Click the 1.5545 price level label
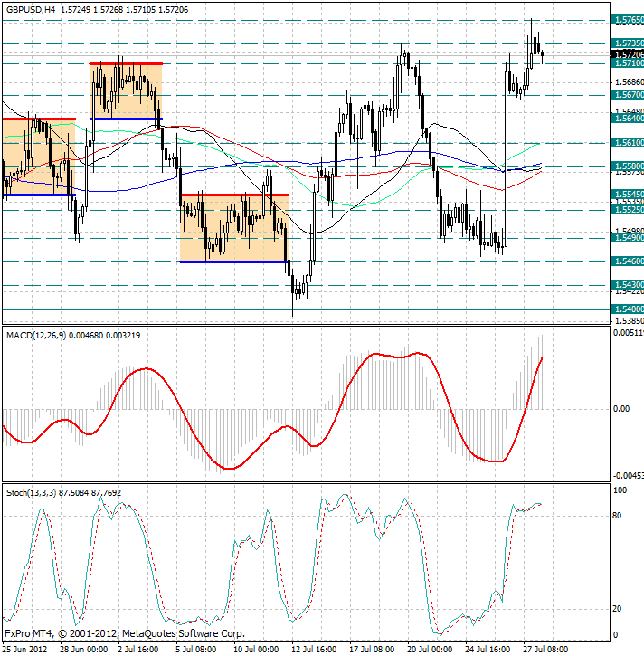The width and height of the screenshot is (644, 656). (x=628, y=195)
